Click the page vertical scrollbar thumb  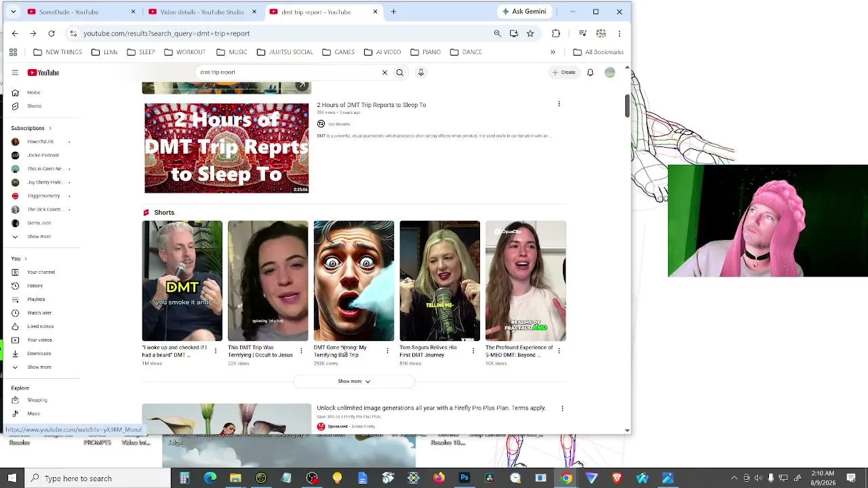(627, 106)
